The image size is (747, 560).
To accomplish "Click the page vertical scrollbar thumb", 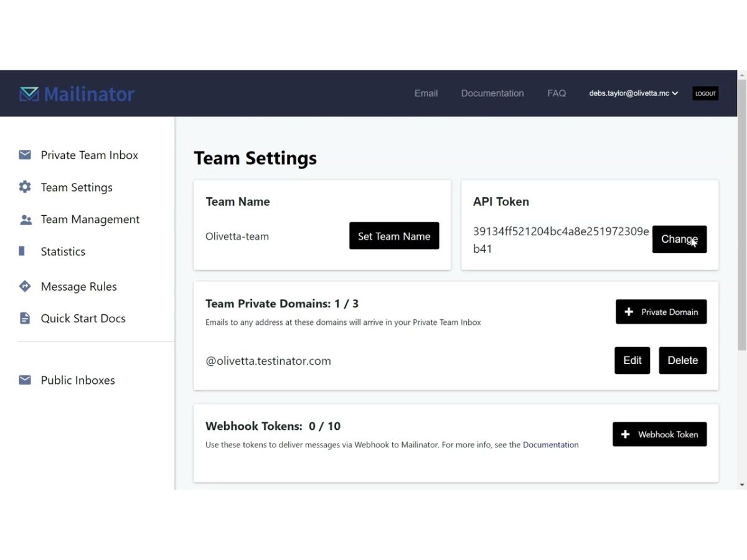I will (x=741, y=214).
